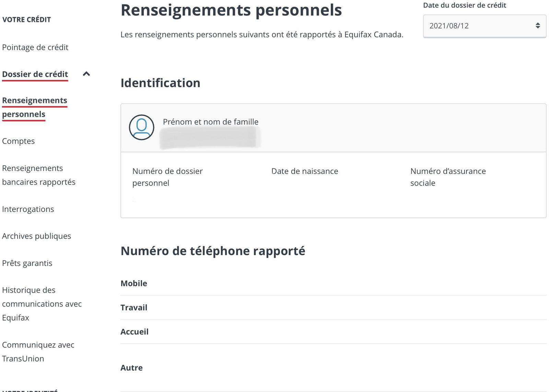
Task: Click the blurred name under Prénom et nom
Action: pyautogui.click(x=209, y=138)
